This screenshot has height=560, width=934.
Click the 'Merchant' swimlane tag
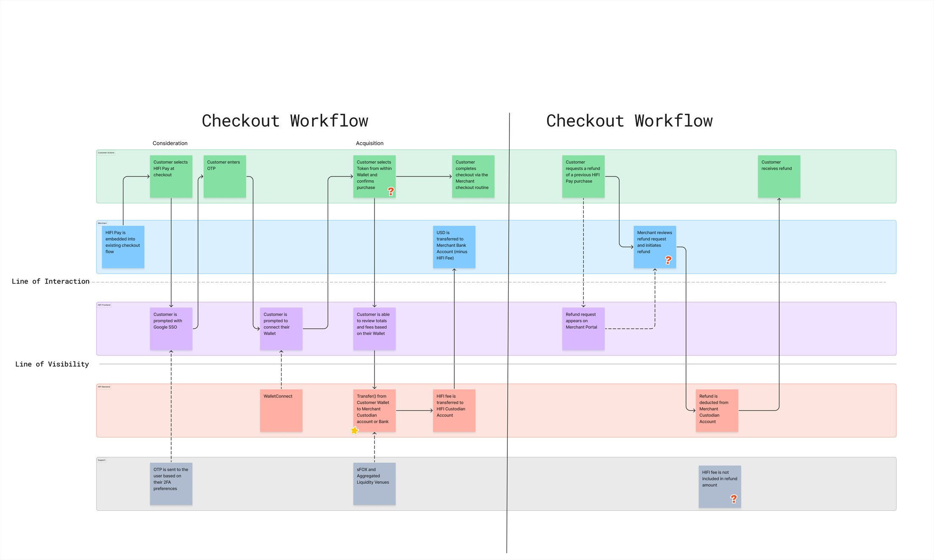[x=102, y=223]
